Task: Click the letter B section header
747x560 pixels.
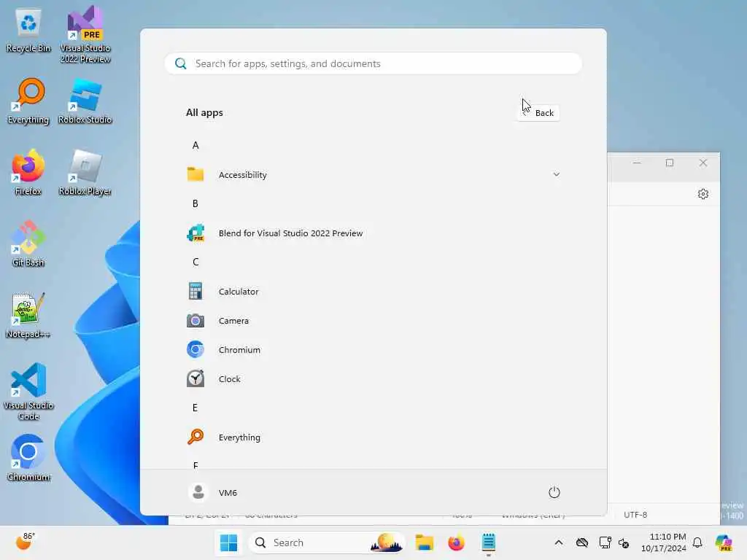Action: pyautogui.click(x=196, y=204)
